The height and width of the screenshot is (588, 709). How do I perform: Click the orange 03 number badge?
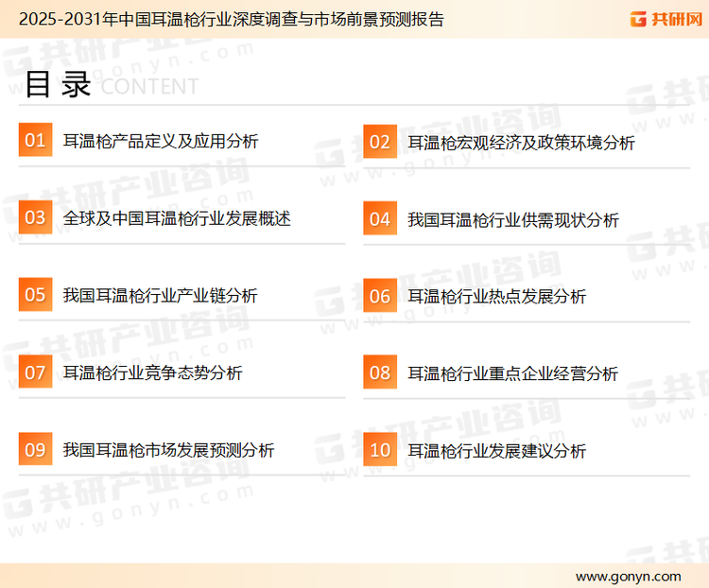(x=35, y=217)
